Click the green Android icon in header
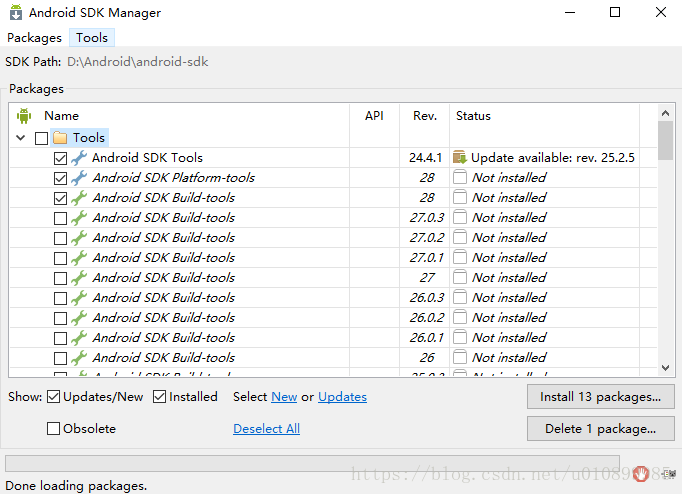This screenshot has height=494, width=682. coord(24,116)
